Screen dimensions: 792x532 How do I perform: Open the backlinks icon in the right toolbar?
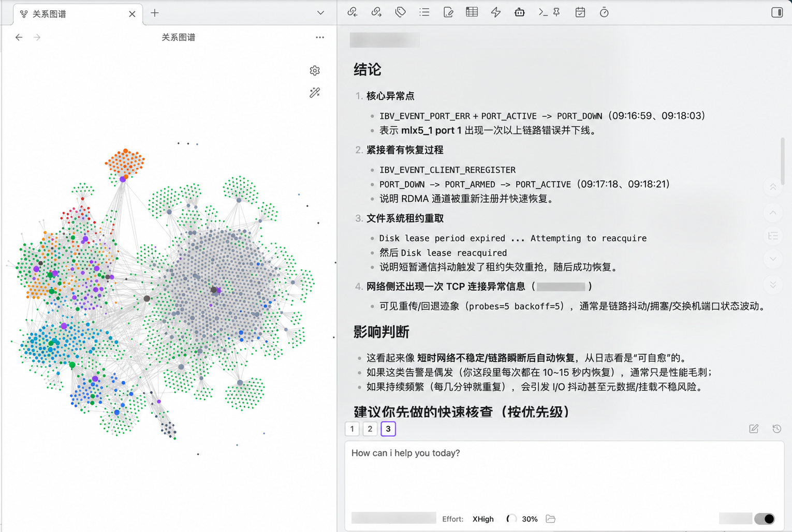[x=353, y=12]
